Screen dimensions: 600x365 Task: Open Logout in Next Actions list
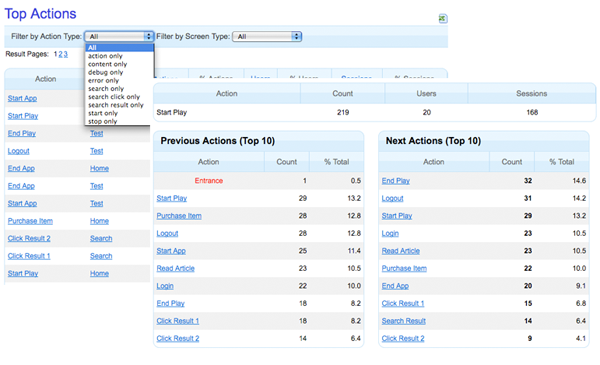pyautogui.click(x=393, y=198)
